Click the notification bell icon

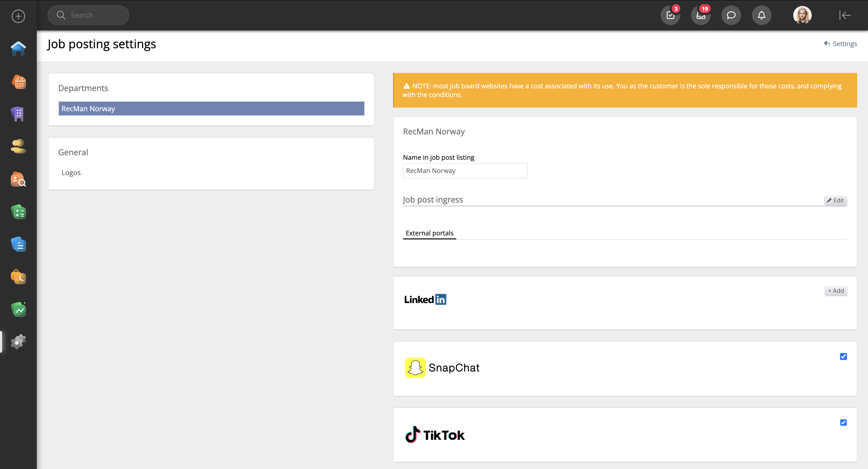click(x=761, y=15)
